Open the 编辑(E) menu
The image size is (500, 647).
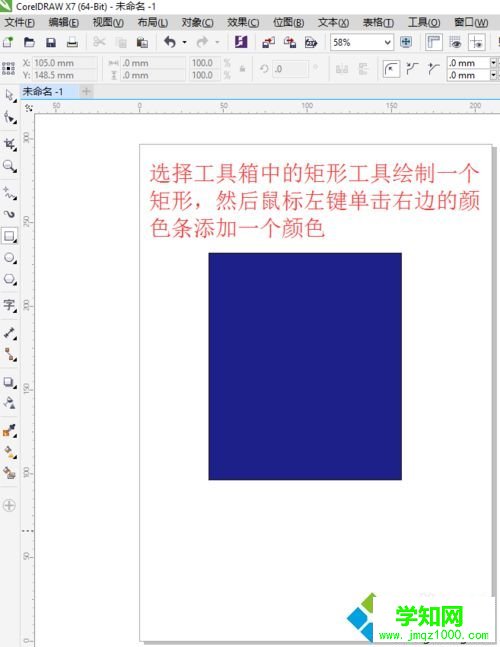pos(64,22)
